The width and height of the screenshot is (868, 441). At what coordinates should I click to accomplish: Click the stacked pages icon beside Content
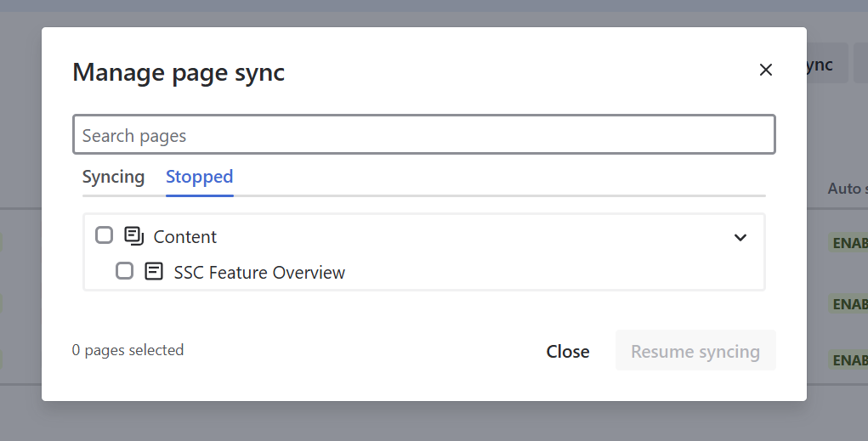click(x=134, y=236)
